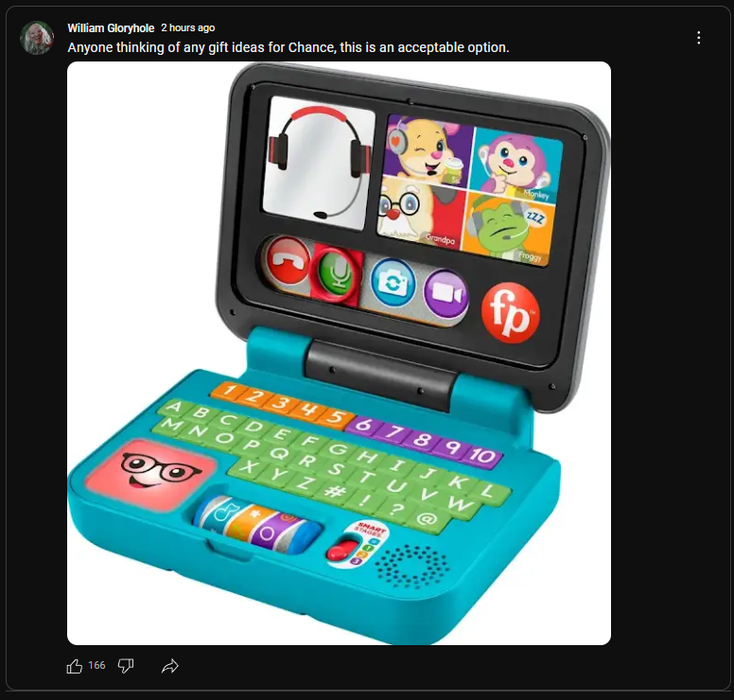This screenshot has height=700, width=734.
Task: Click the smiley face with glasses button
Action: (149, 474)
